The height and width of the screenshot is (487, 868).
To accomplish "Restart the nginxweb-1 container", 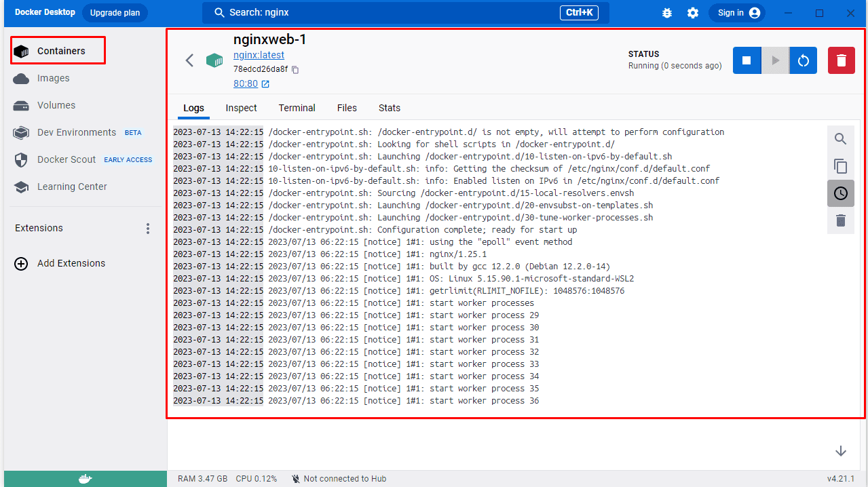I will point(804,60).
